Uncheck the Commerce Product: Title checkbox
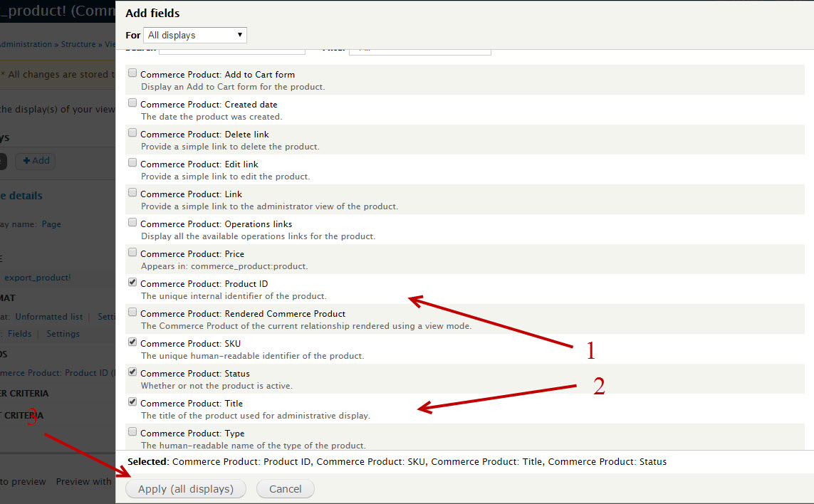Viewport: 814px width, 504px height. tap(132, 401)
